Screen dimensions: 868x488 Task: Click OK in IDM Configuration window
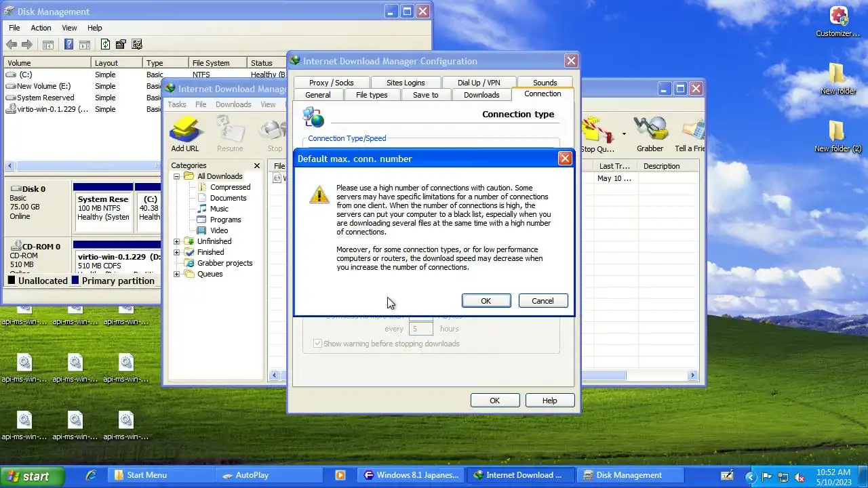(x=494, y=401)
